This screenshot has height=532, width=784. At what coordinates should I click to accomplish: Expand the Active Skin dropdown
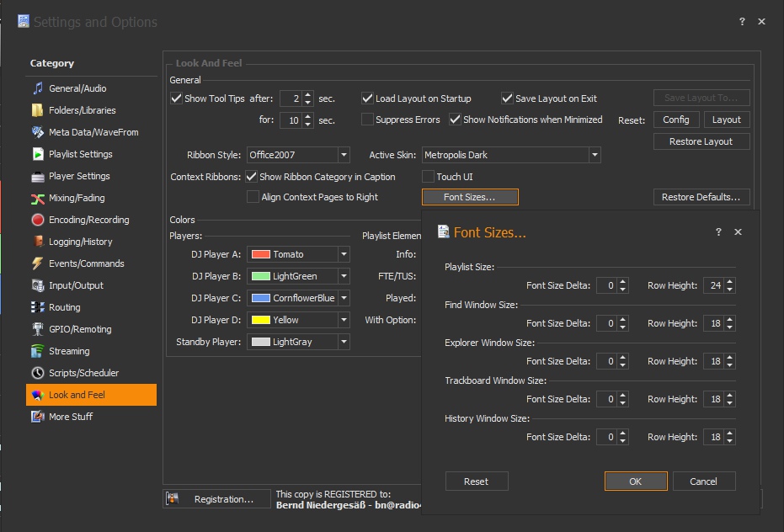coord(595,155)
